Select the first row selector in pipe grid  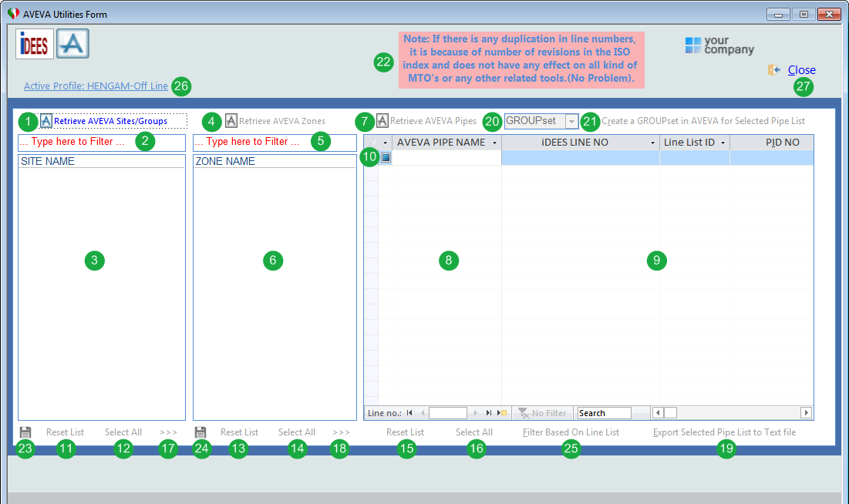point(386,157)
